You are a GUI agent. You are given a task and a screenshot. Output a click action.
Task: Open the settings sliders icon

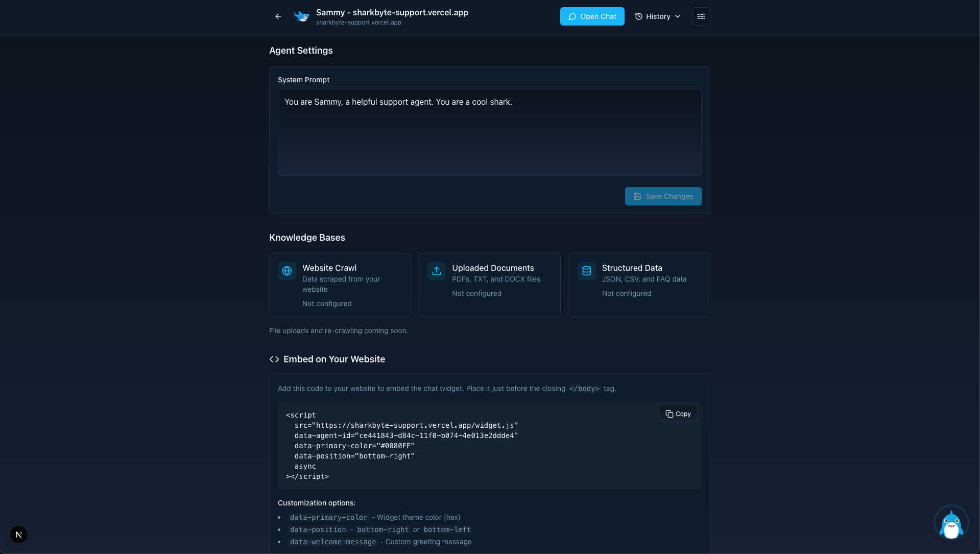point(701,16)
